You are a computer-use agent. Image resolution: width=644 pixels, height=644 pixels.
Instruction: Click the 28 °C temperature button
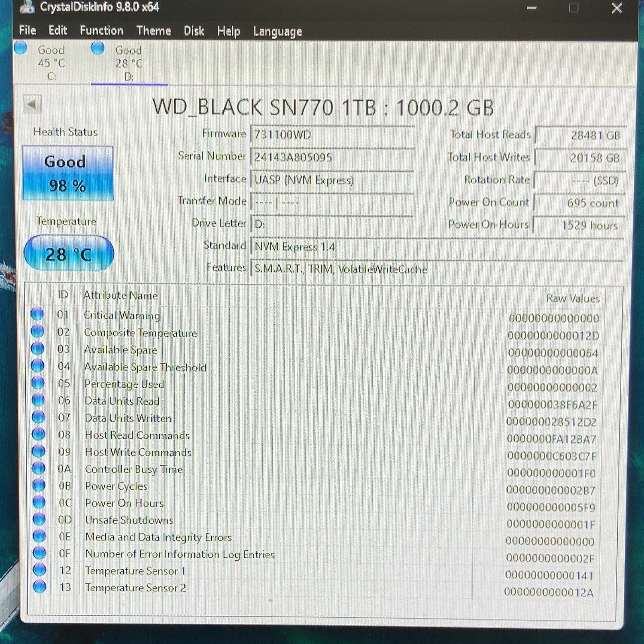pos(69,253)
